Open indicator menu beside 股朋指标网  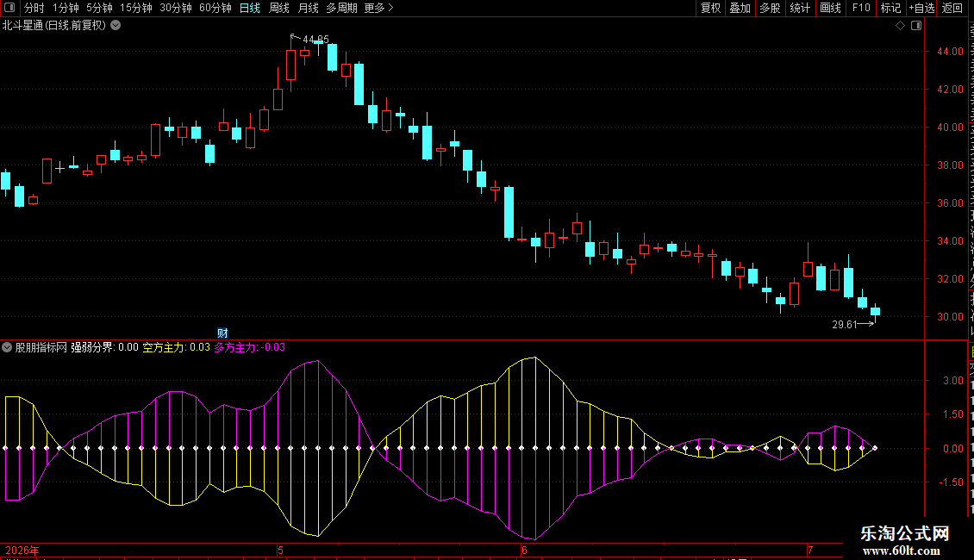(x=7, y=347)
